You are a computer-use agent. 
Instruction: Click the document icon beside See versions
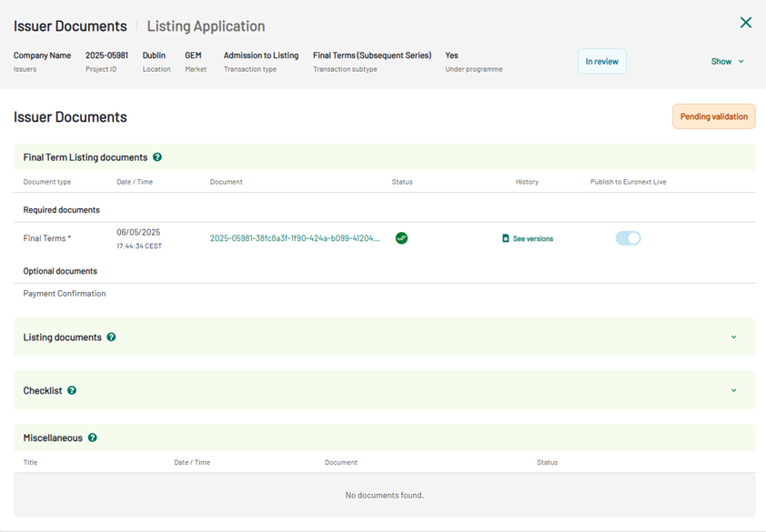tap(506, 239)
